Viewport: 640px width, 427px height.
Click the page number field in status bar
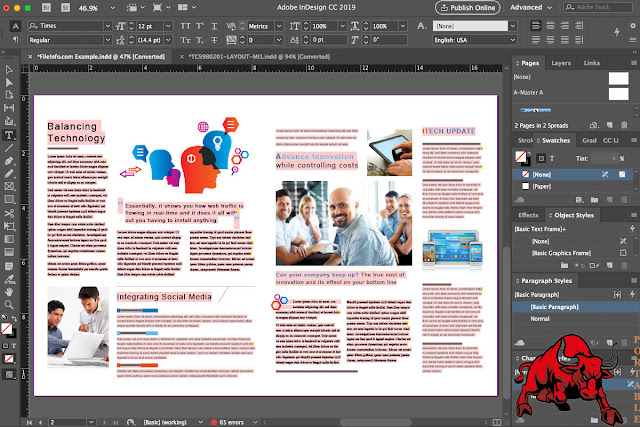tap(68, 422)
